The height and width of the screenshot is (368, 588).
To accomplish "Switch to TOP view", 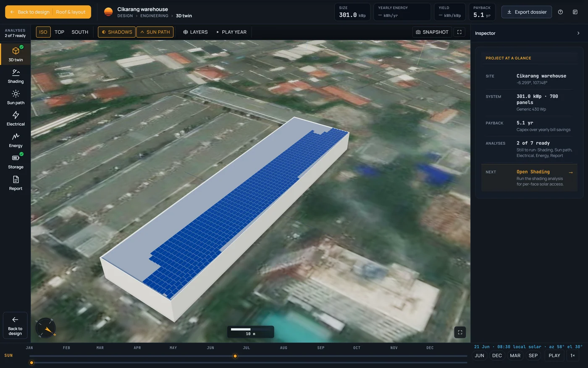I will [59, 32].
